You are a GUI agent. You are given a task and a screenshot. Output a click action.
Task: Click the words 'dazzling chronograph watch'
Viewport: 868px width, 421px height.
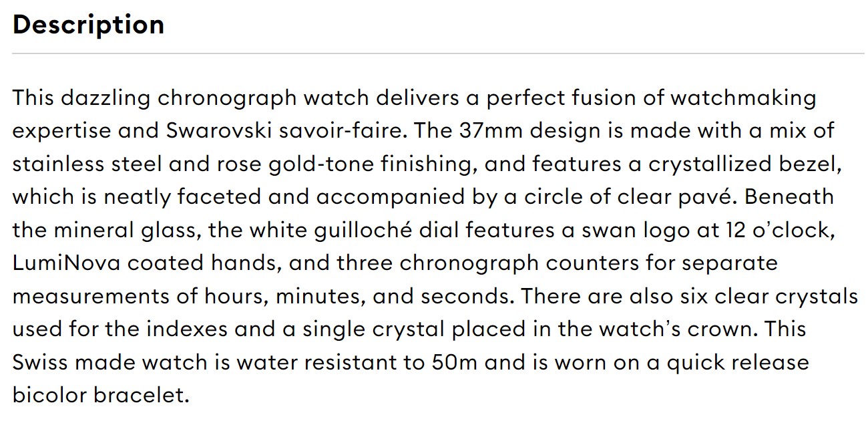[x=213, y=98]
